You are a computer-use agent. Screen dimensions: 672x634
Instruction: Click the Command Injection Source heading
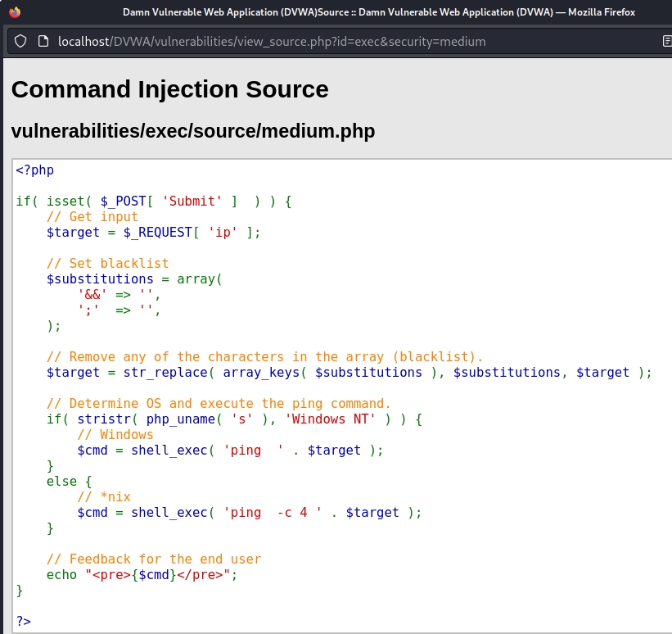click(169, 88)
